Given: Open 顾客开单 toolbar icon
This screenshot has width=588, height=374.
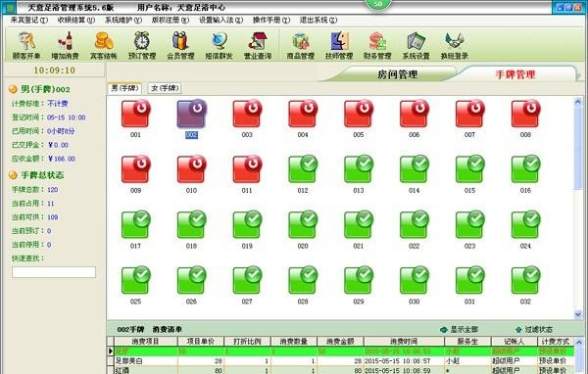Looking at the screenshot, I should pos(26,45).
